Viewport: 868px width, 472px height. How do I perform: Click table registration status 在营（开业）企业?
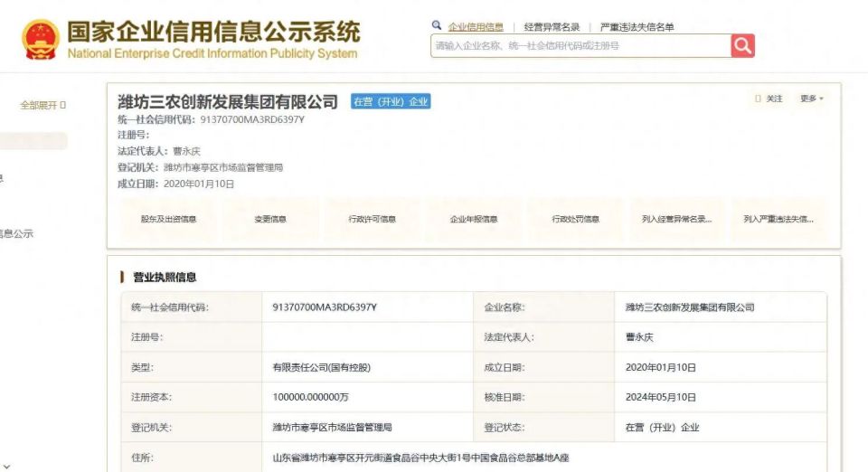click(662, 427)
